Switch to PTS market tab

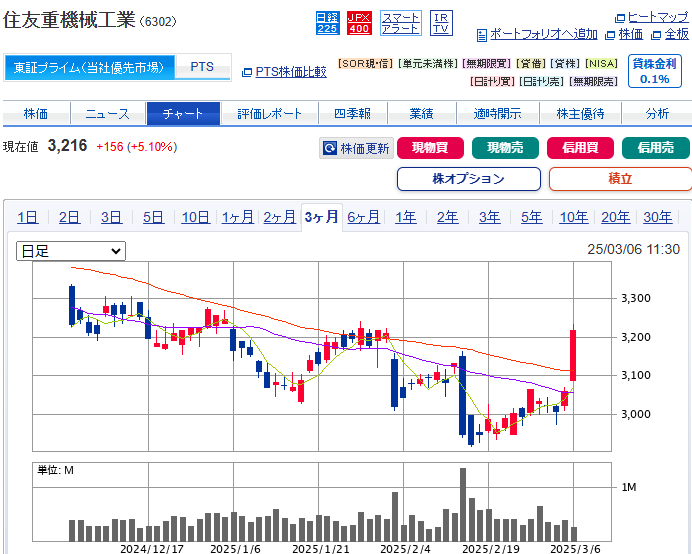(x=202, y=67)
